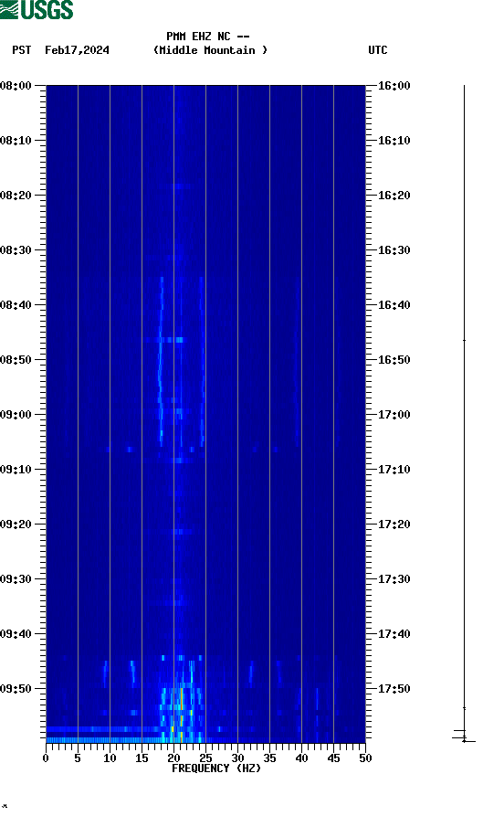
Task: Click the 16:40 UTC time label
Action: pos(394,305)
